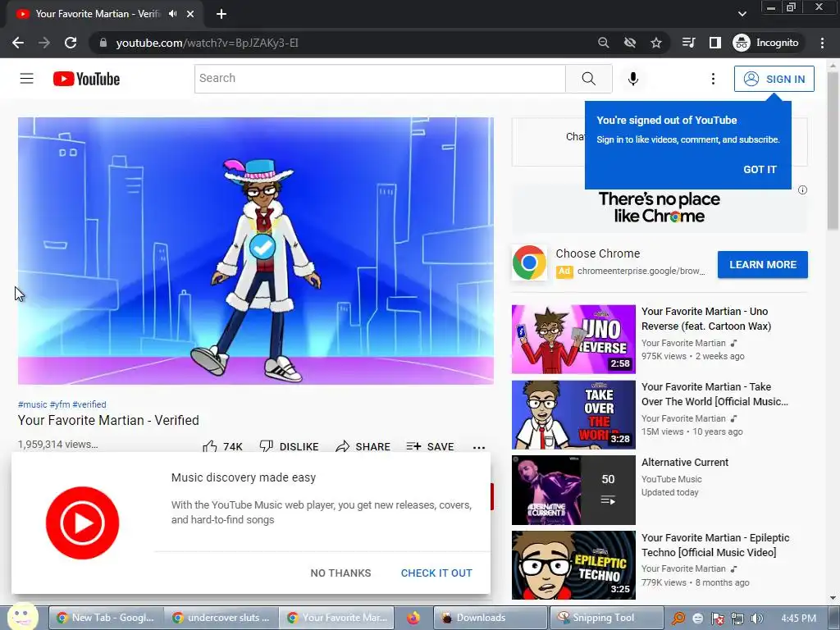
Task: Click the address bar URL
Action: tap(207, 43)
